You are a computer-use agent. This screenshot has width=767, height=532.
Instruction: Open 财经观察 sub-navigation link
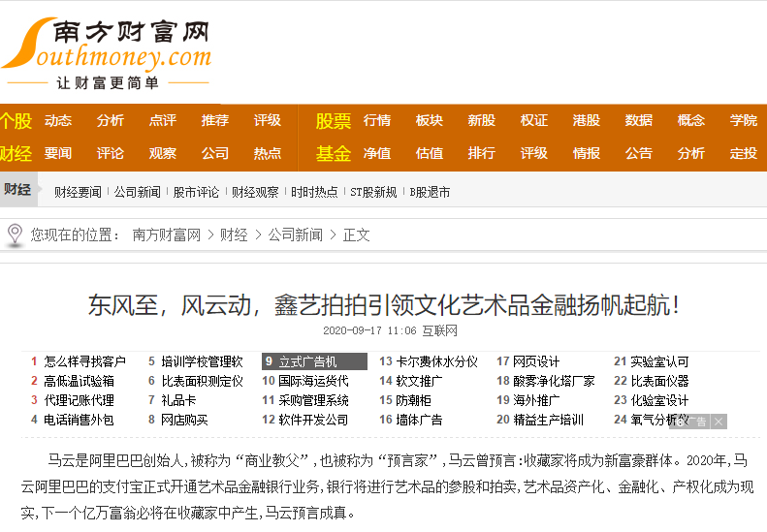(255, 192)
